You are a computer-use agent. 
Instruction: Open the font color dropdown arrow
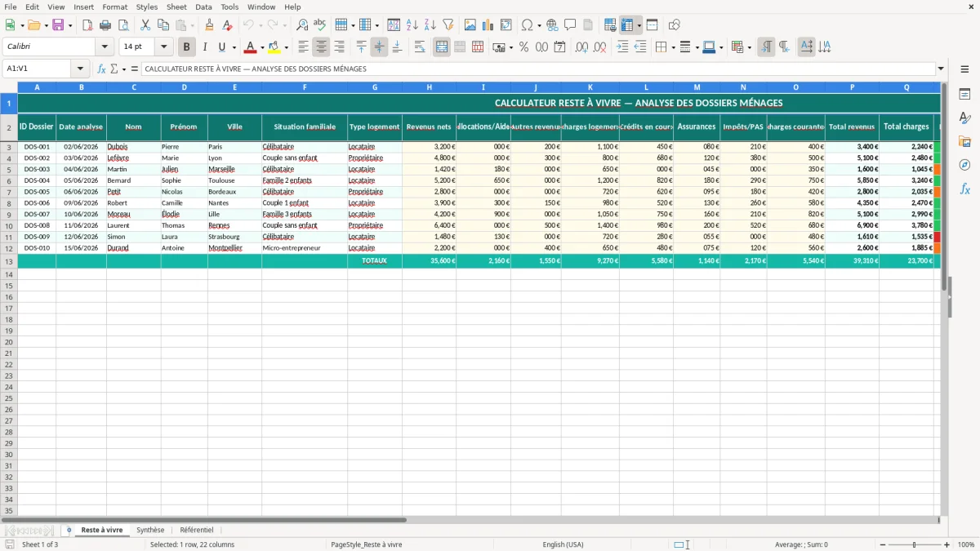[x=261, y=47]
